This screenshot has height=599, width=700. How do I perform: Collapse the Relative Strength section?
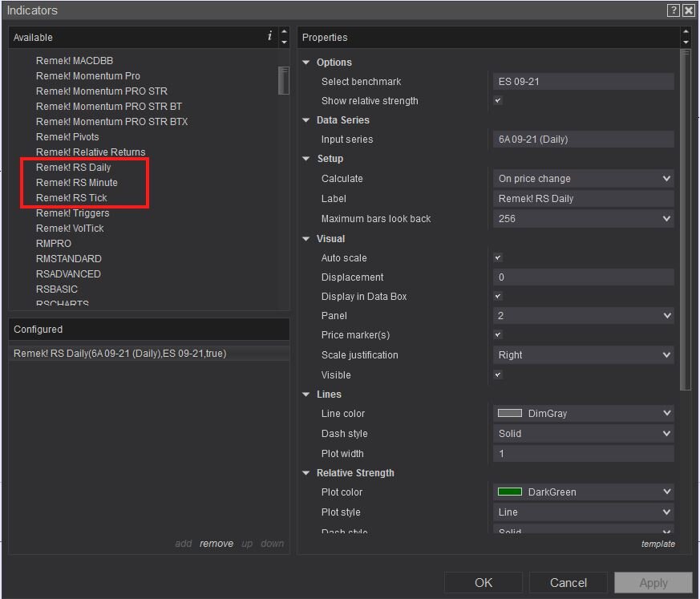[306, 472]
